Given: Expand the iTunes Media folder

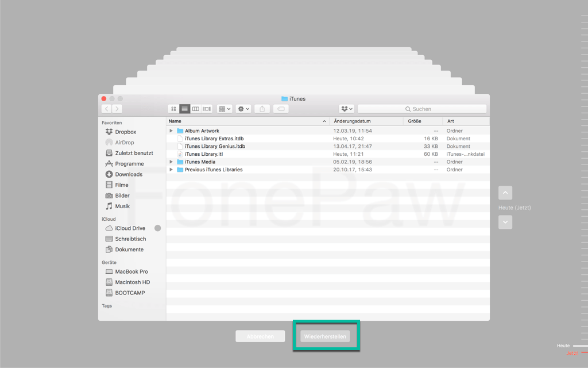Looking at the screenshot, I should click(171, 162).
